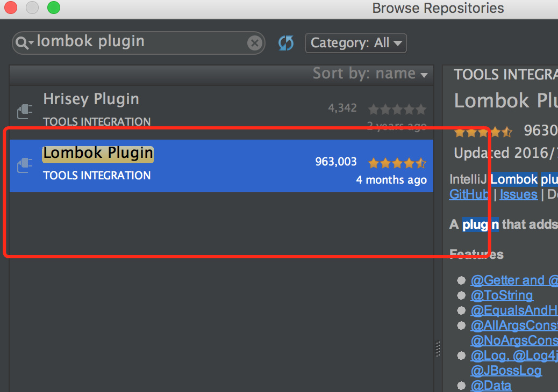The image size is (558, 392).
Task: Open the Issues link
Action: [519, 194]
